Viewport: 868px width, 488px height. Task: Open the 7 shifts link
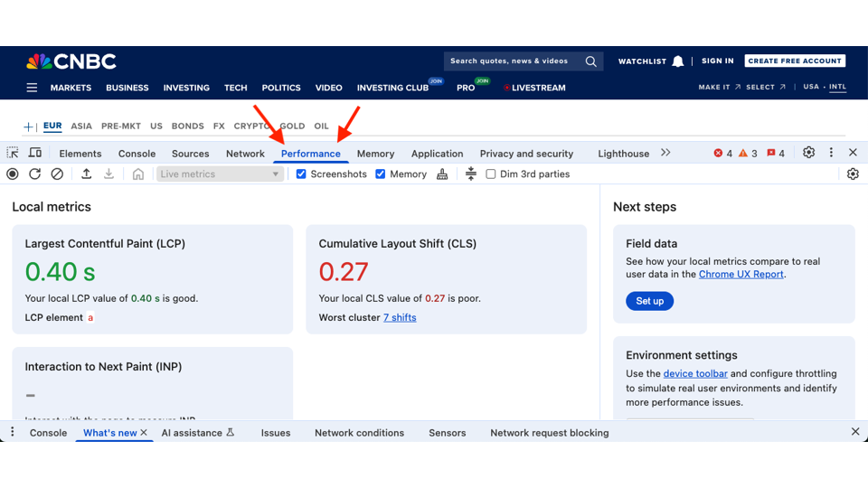click(400, 318)
